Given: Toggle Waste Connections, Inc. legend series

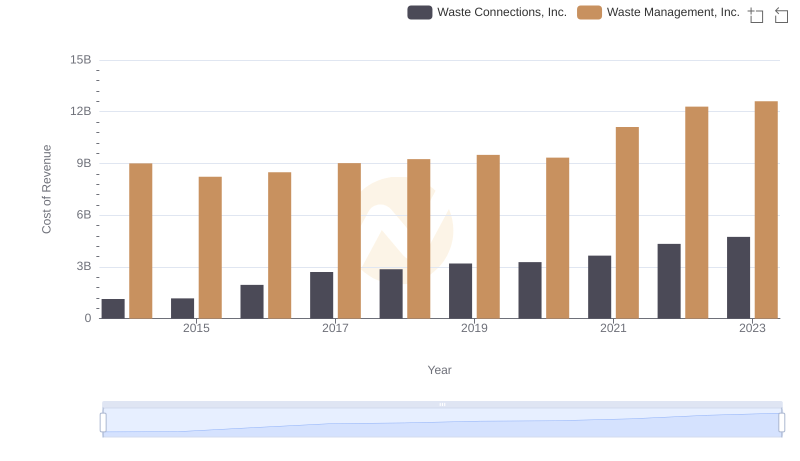Looking at the screenshot, I should coord(487,12).
